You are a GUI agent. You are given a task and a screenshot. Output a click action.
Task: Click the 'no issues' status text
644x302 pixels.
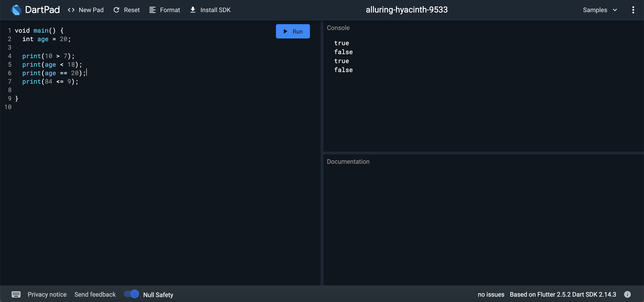click(x=491, y=294)
